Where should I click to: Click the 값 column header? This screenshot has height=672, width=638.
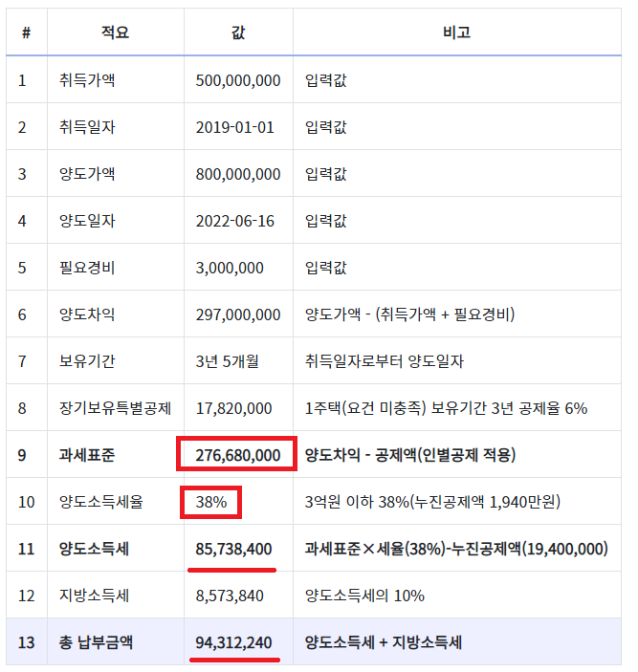[238, 33]
